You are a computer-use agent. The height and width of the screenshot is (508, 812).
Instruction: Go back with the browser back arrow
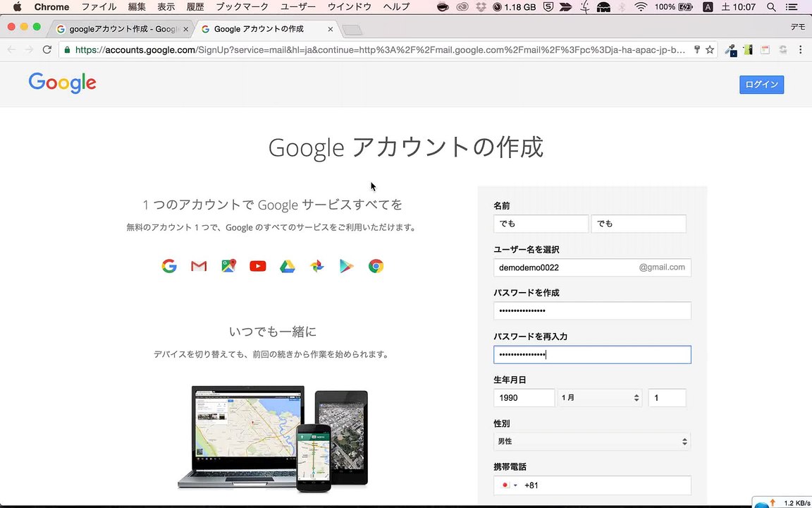pyautogui.click(x=11, y=50)
